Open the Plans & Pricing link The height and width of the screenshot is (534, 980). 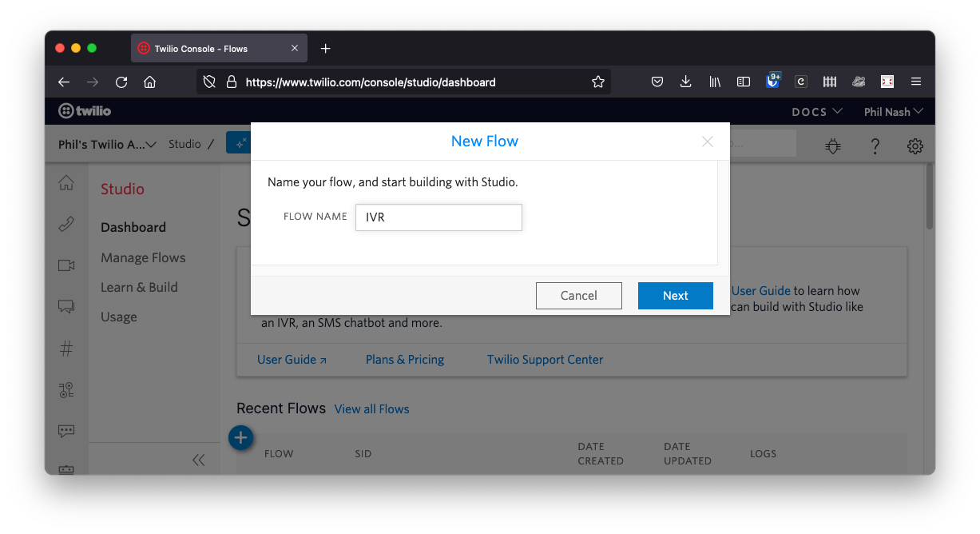(x=405, y=360)
